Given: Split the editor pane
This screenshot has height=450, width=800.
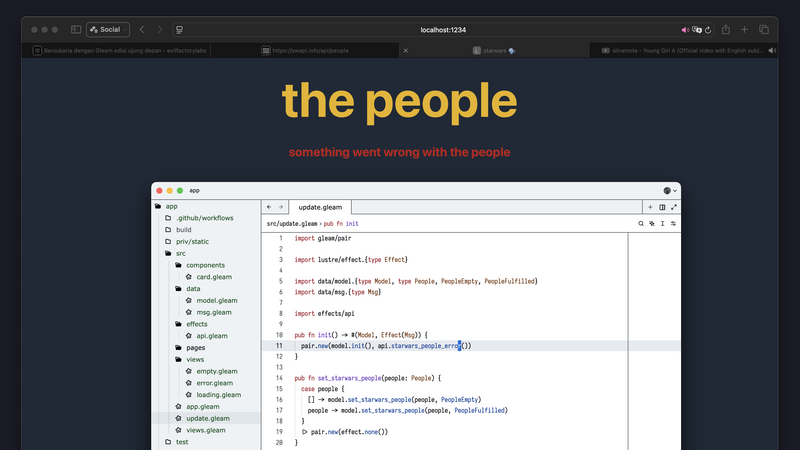Looking at the screenshot, I should click(x=662, y=207).
